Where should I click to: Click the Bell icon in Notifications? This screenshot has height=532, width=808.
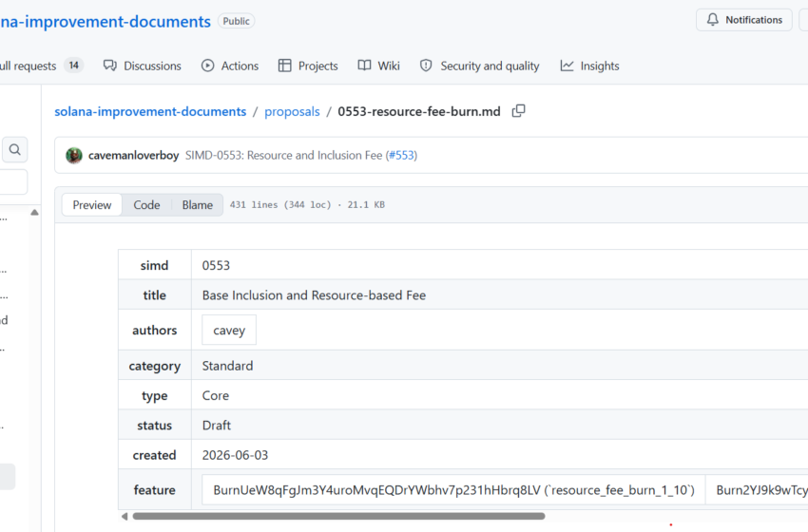click(712, 20)
